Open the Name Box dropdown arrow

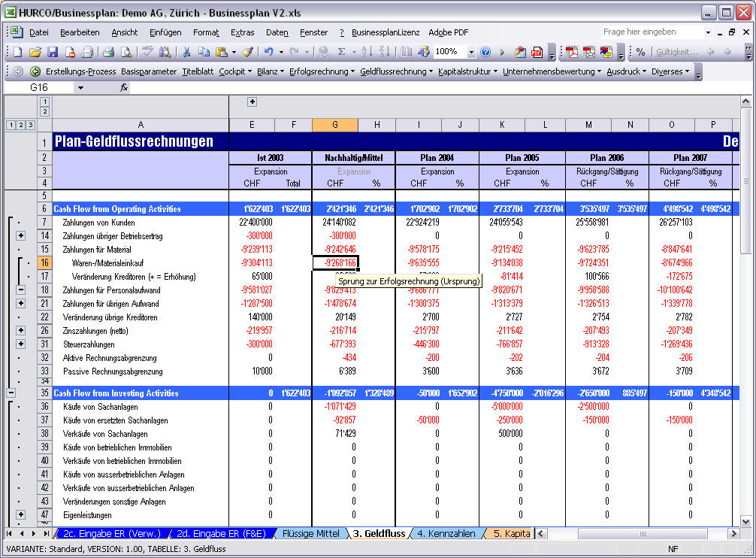[80, 88]
